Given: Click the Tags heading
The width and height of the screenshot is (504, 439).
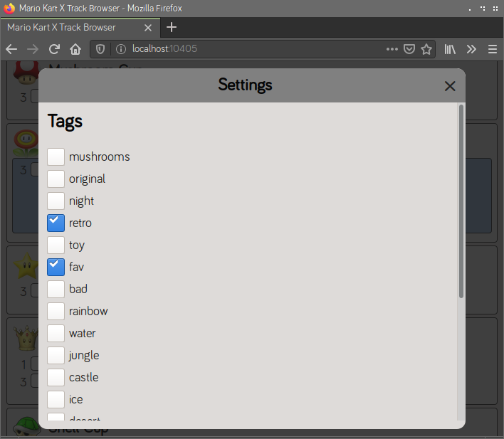Looking at the screenshot, I should [x=65, y=122].
